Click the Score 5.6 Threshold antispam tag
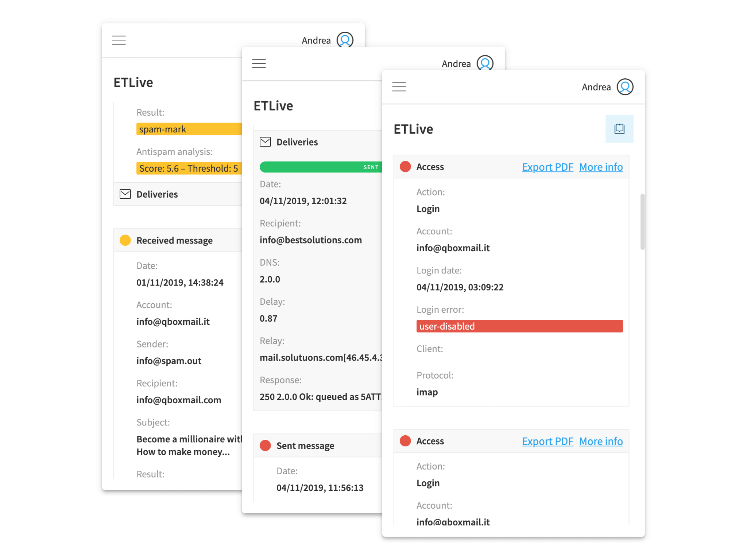747x560 pixels. [189, 168]
